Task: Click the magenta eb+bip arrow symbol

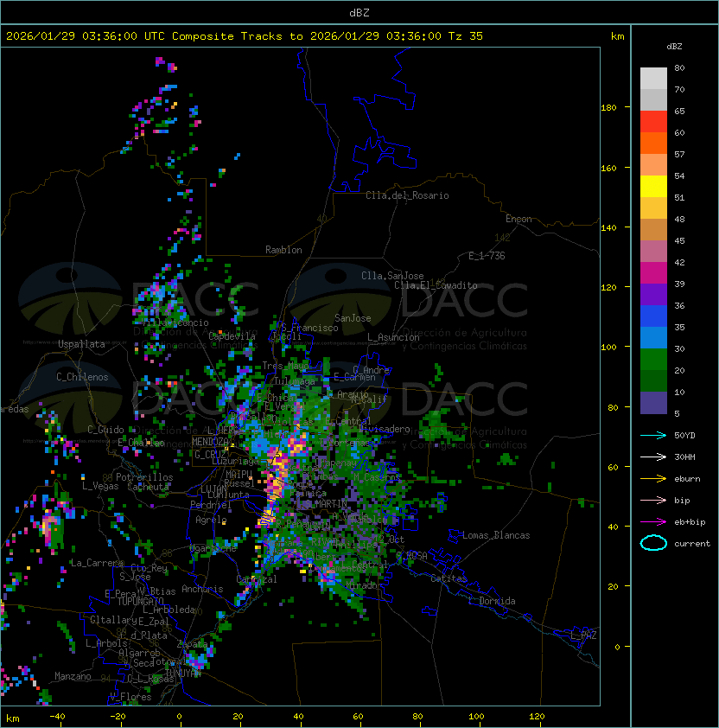Action: click(x=653, y=522)
